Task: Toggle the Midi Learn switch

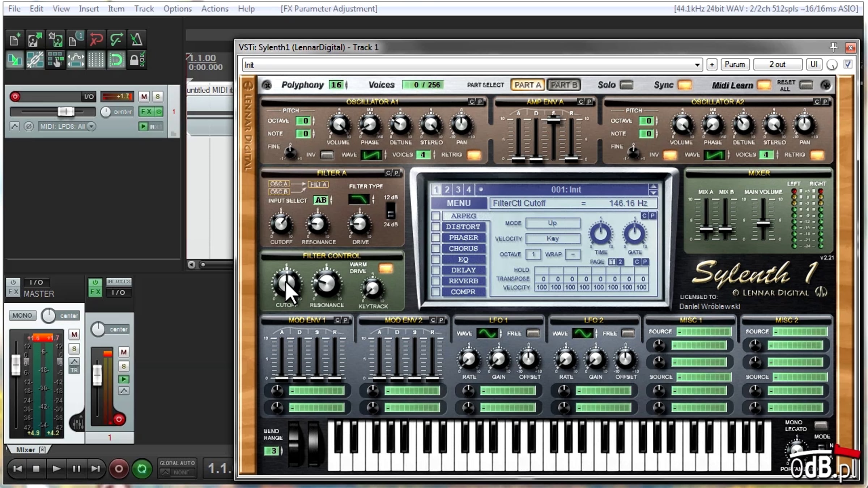Action: coord(764,85)
